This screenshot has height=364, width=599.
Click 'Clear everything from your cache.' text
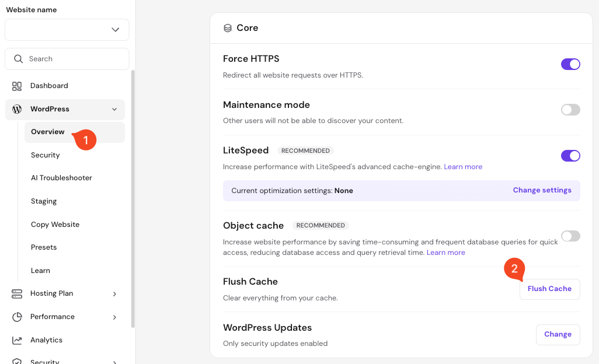coord(280,298)
